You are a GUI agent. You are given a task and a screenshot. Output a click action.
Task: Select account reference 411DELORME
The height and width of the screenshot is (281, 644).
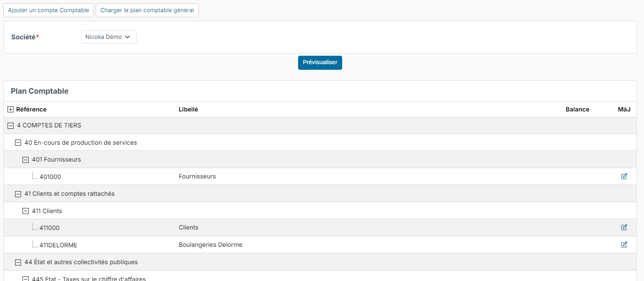click(x=59, y=245)
